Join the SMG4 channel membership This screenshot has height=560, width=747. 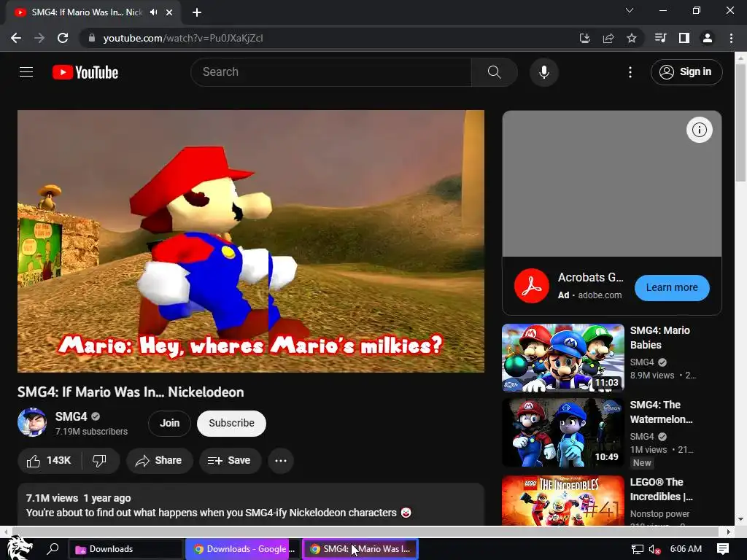click(169, 423)
